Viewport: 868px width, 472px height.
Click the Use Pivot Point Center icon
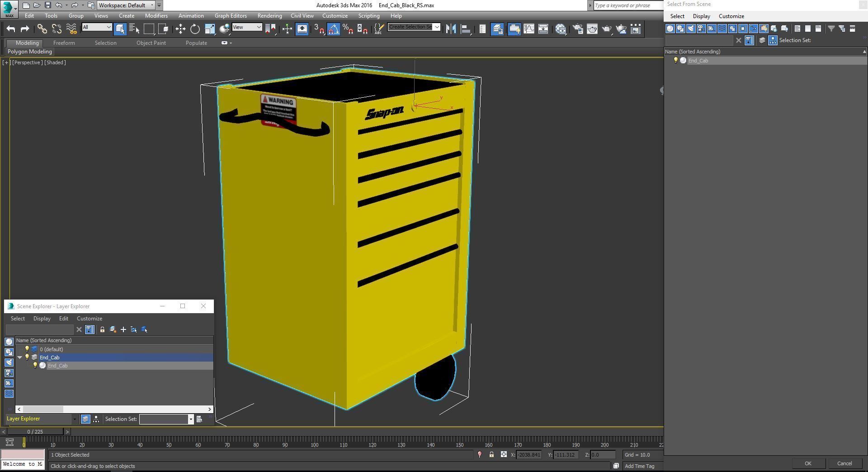click(271, 29)
